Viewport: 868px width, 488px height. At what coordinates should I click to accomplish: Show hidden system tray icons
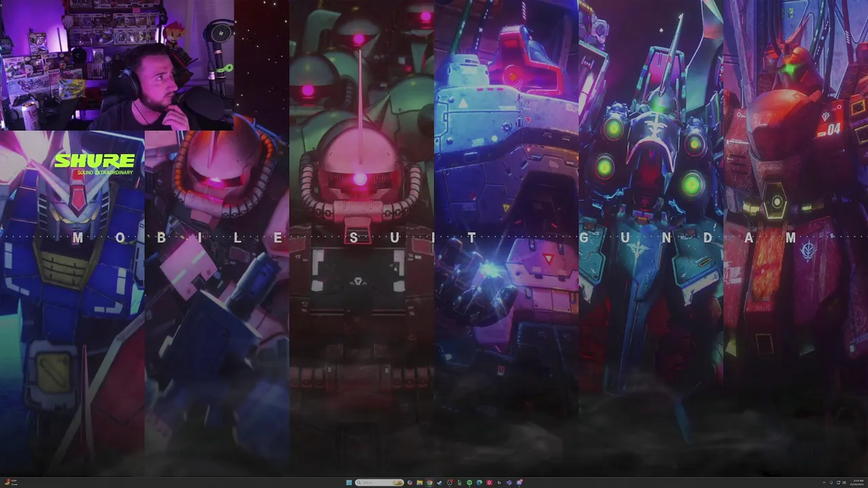(824, 483)
